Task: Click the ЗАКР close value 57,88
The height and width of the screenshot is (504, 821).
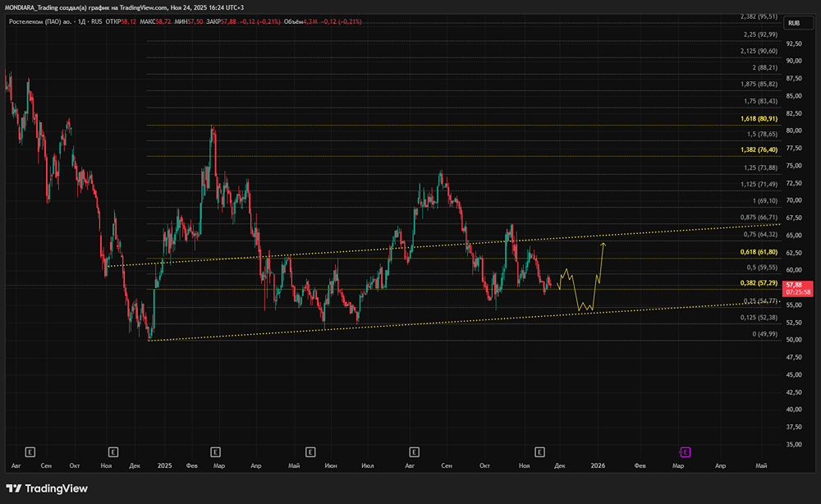Action: pyautogui.click(x=228, y=21)
